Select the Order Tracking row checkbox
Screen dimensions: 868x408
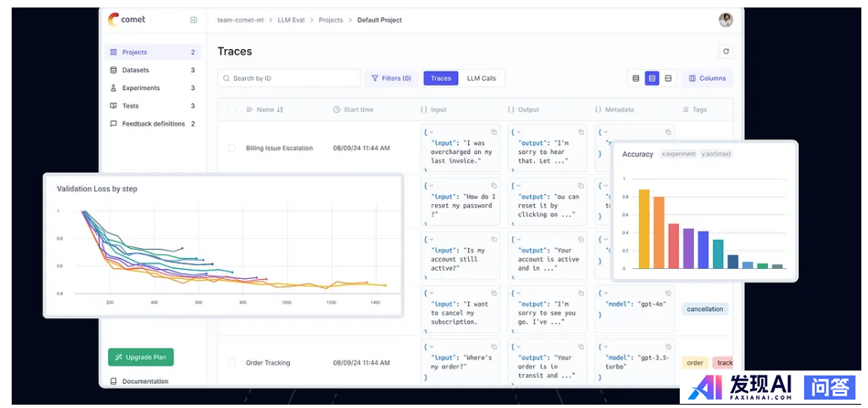point(232,363)
